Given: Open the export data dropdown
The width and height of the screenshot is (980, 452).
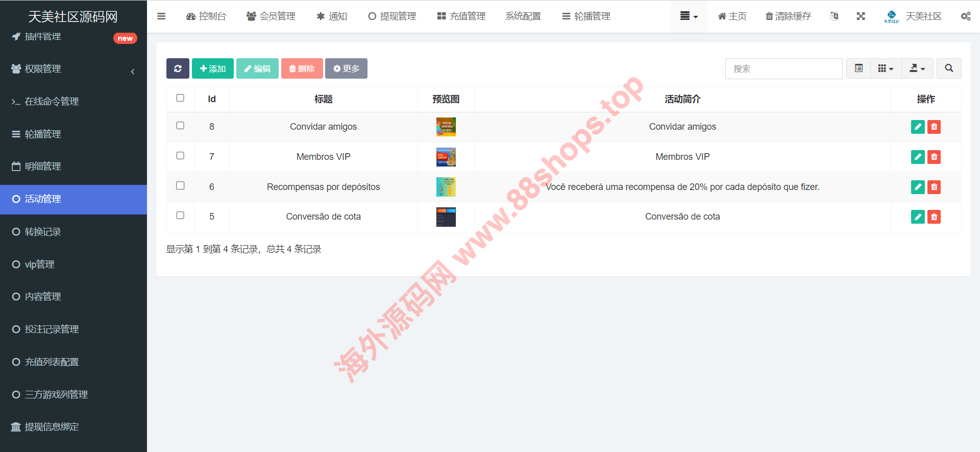Looking at the screenshot, I should pyautogui.click(x=917, y=68).
